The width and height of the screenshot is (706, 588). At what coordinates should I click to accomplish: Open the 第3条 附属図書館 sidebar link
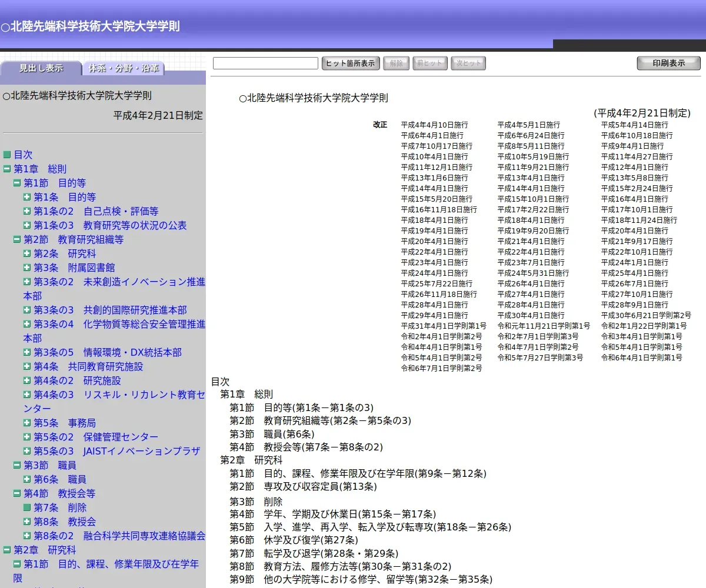click(74, 268)
